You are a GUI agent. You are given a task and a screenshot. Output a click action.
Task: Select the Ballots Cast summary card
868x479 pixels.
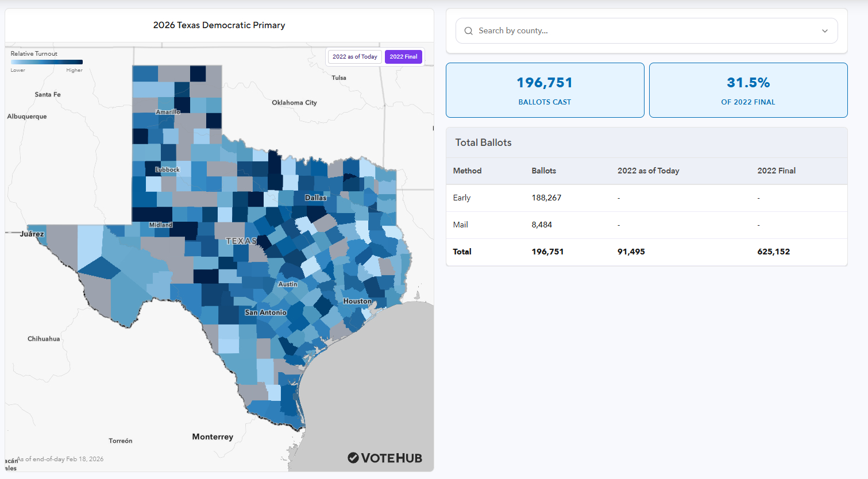tap(545, 90)
